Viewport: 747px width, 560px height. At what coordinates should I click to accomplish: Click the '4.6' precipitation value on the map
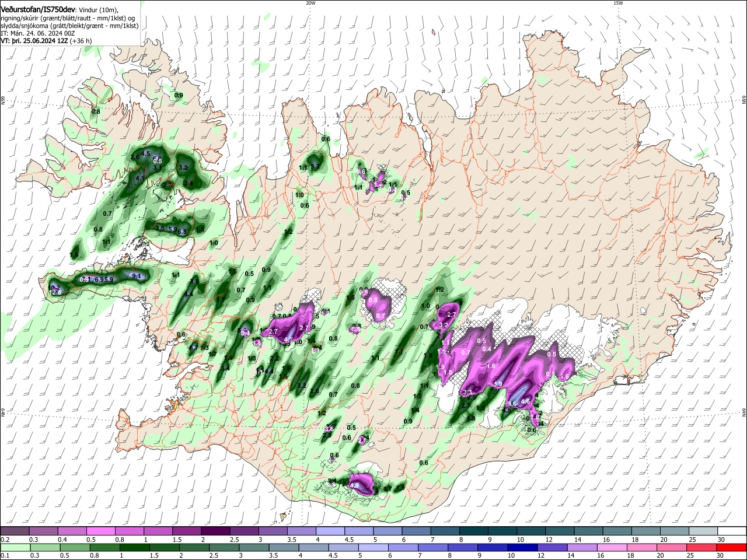(x=525, y=401)
